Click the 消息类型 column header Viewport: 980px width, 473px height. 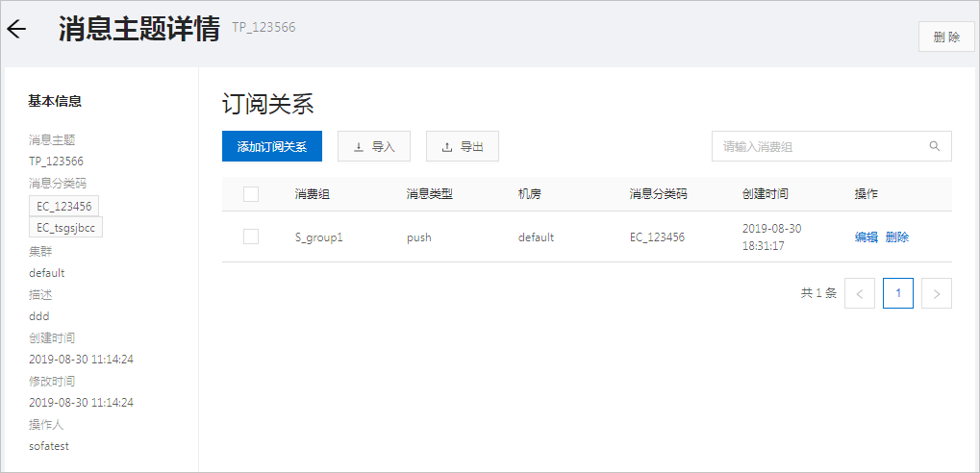pos(429,194)
